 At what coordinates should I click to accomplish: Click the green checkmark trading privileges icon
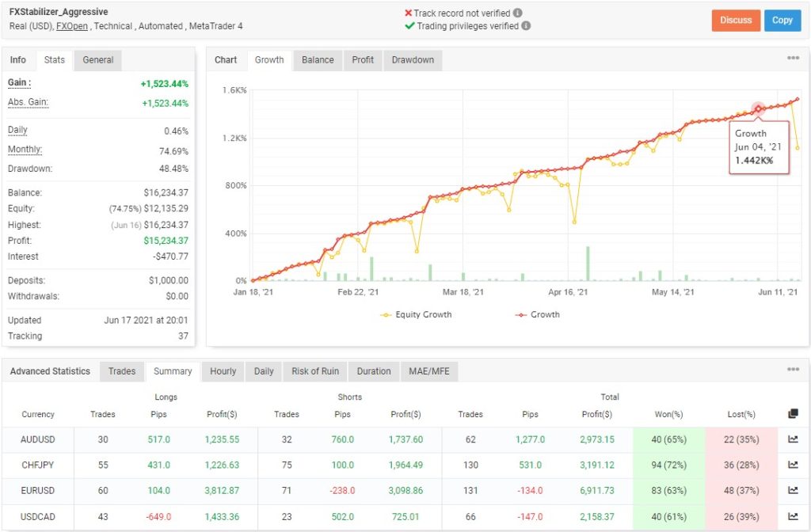click(x=409, y=26)
